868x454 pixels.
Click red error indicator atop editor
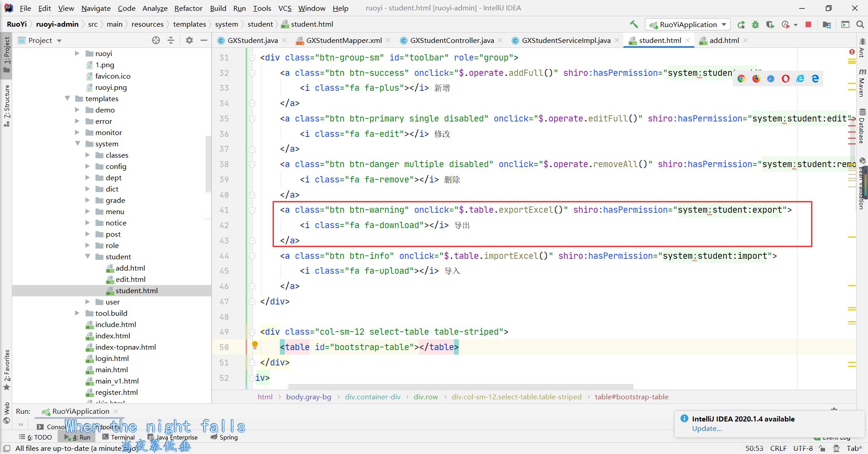click(x=852, y=52)
